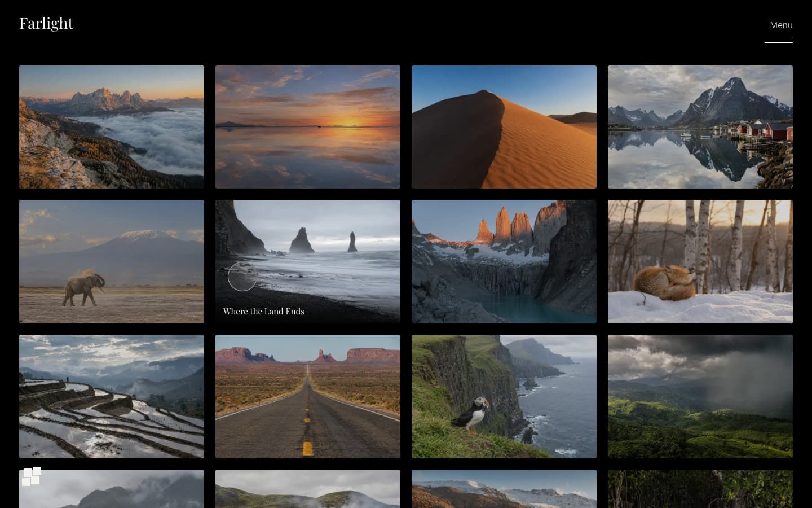This screenshot has width=812, height=508.
Task: View the granite towers and lake photo
Action: pyautogui.click(x=504, y=261)
